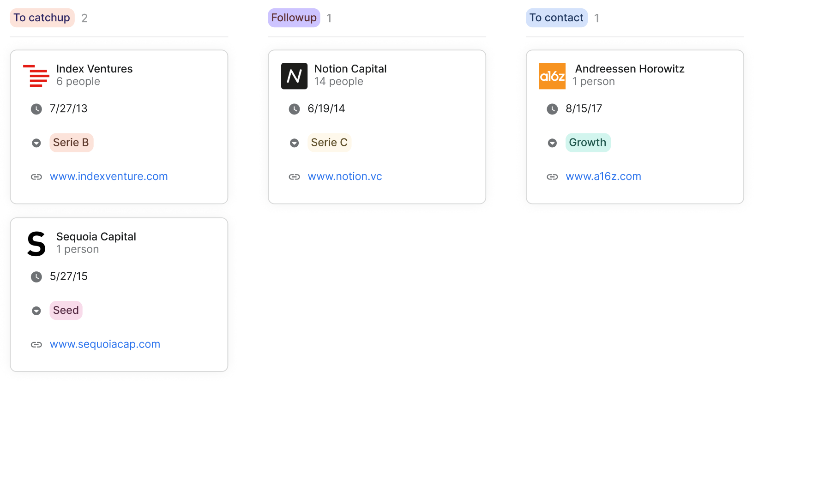831x504 pixels.
Task: Open select dropdown icon beside Serie C
Action: 294,143
